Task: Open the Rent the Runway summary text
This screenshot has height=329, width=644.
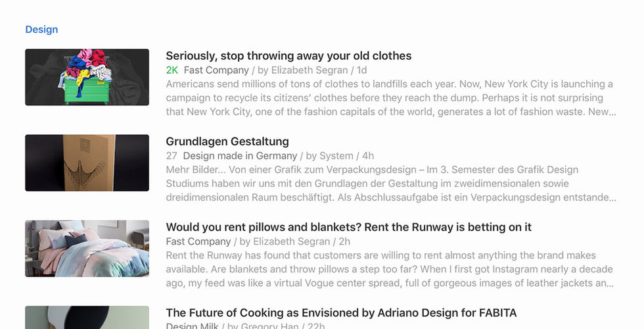Action: tap(390, 269)
